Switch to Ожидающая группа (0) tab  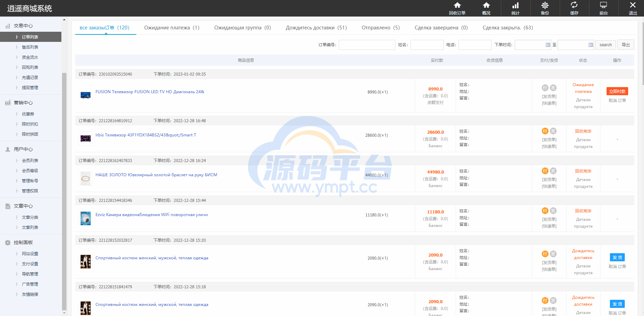243,28
